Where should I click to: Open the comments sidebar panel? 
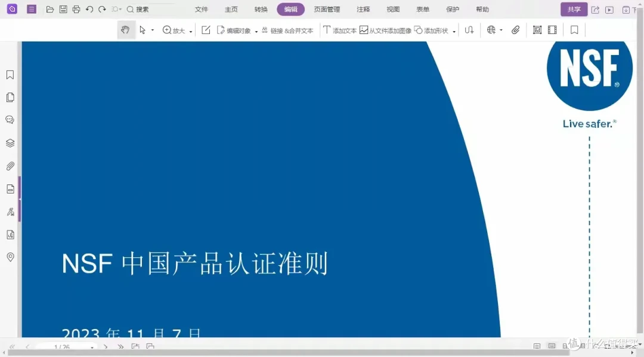pos(10,119)
